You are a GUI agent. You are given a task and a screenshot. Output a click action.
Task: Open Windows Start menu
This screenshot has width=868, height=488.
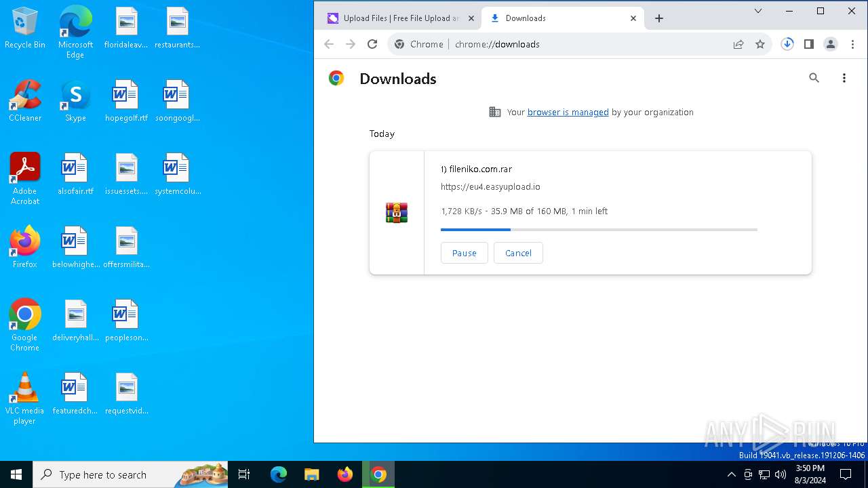[16, 474]
